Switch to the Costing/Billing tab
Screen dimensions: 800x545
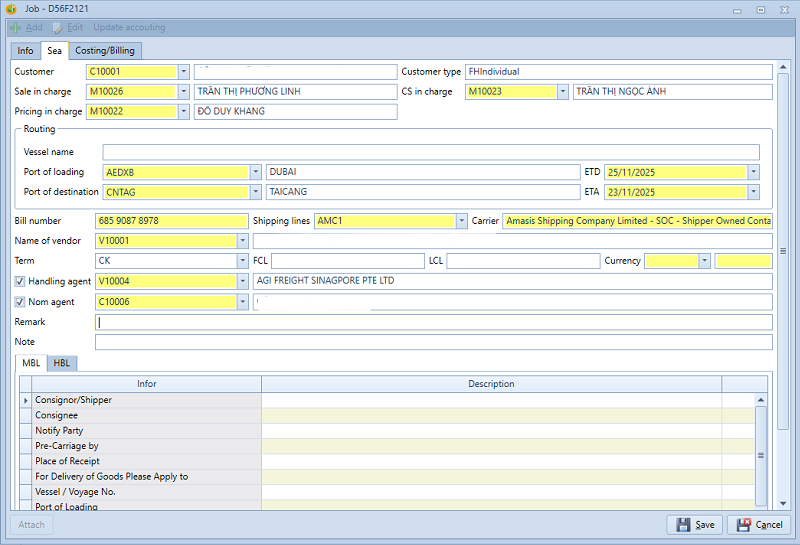click(105, 51)
